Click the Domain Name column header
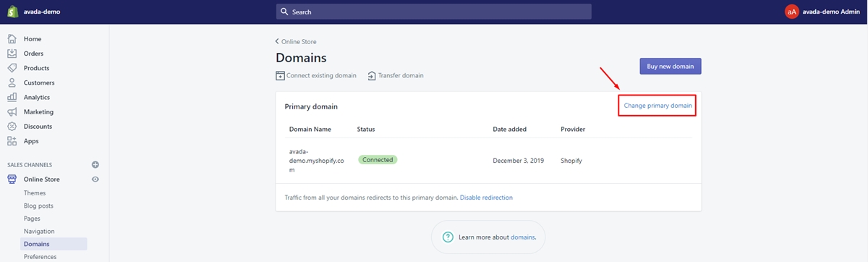The image size is (868, 262). coord(310,130)
